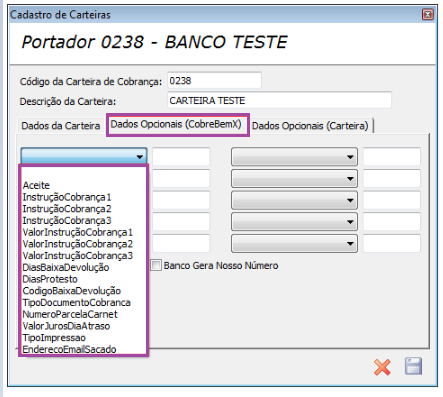Open the third right-column gray dropdown
443x397 pixels.
(294, 200)
